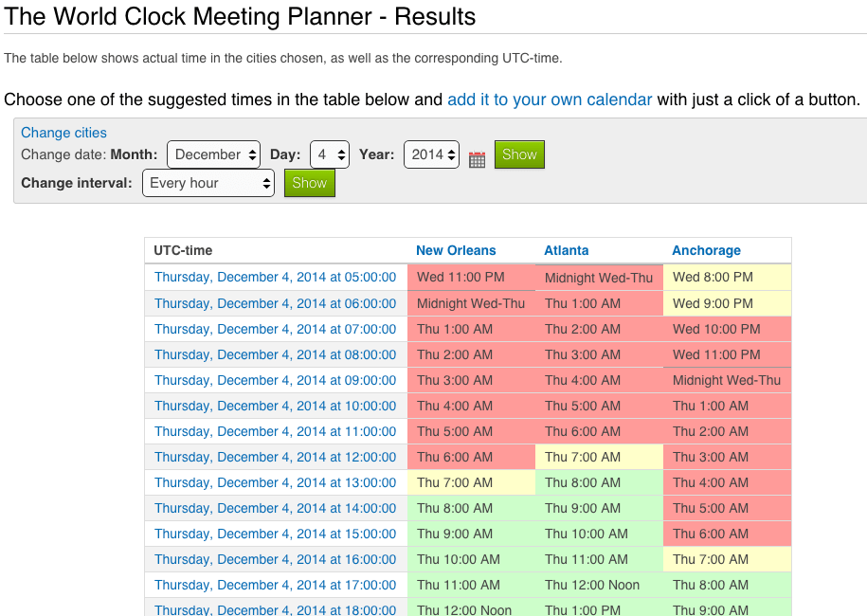The width and height of the screenshot is (867, 616).
Task: Open the Month dropdown showing December
Action: point(213,154)
